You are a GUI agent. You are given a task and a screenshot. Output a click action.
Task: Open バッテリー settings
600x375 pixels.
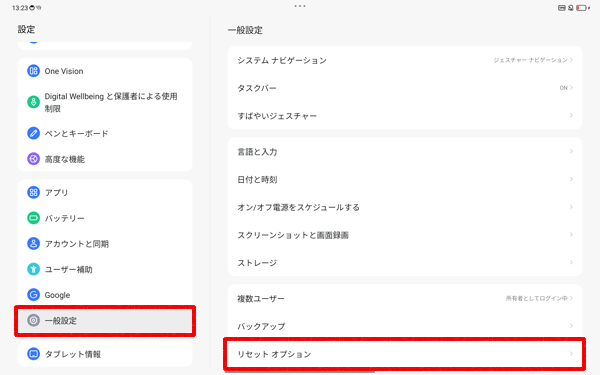click(x=105, y=218)
